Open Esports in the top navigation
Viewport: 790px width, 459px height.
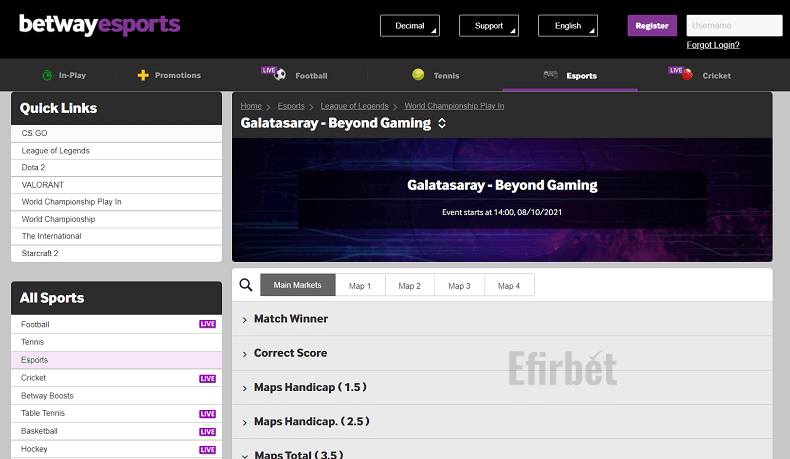point(570,75)
